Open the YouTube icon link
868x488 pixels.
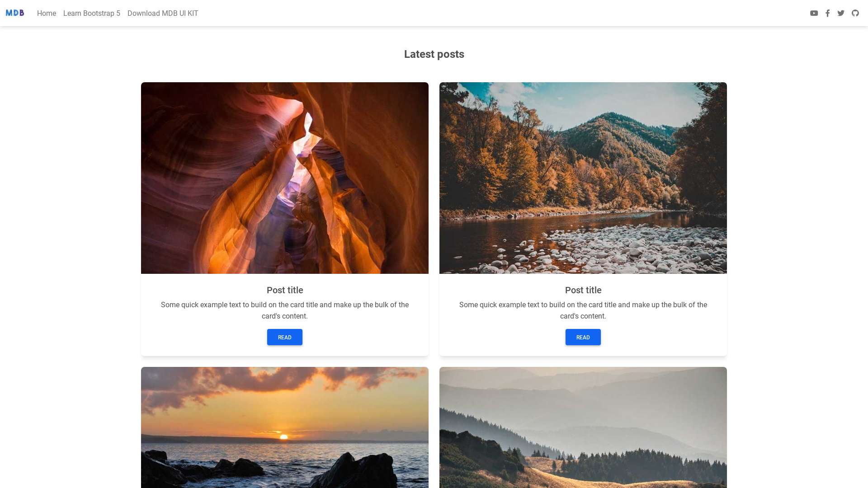814,13
